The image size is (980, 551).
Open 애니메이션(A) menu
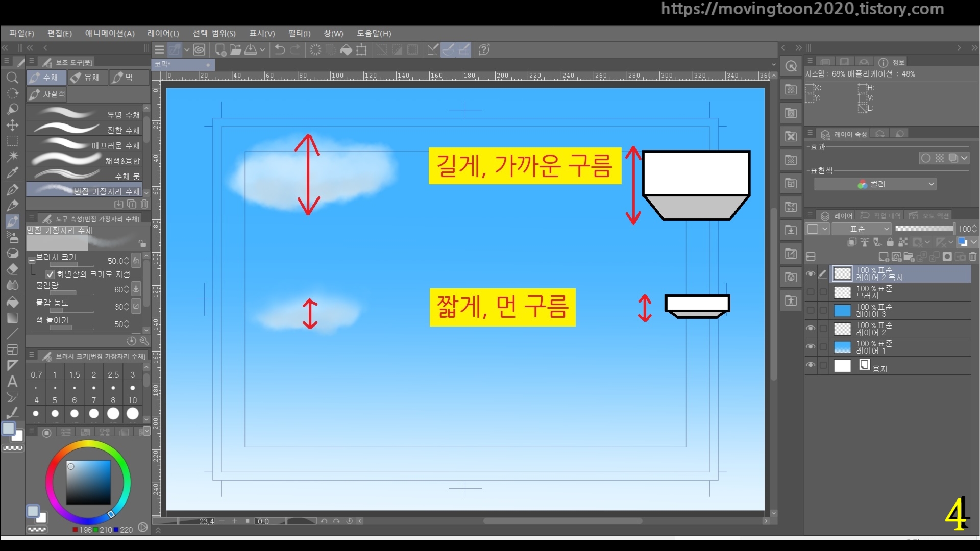[x=110, y=33]
